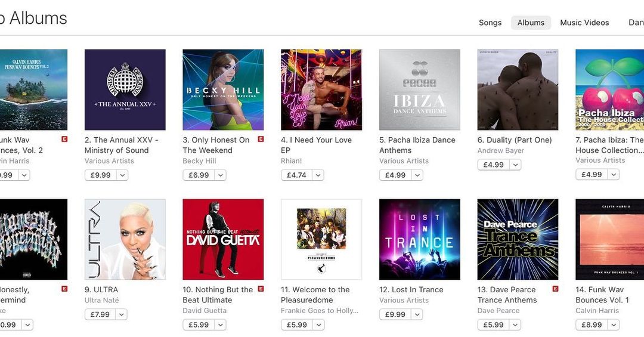Click Dave Pearce Trance Anthems cover
The height and width of the screenshot is (337, 644).
pos(518,239)
